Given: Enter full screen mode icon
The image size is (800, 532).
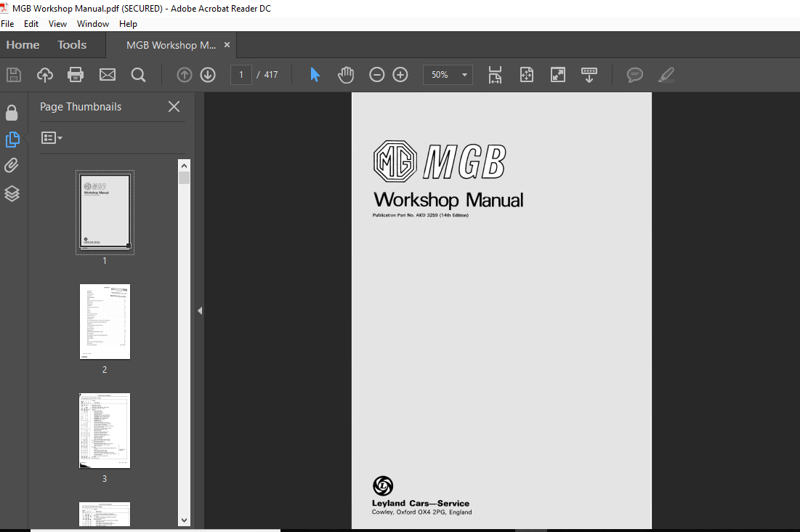Looking at the screenshot, I should (557, 75).
